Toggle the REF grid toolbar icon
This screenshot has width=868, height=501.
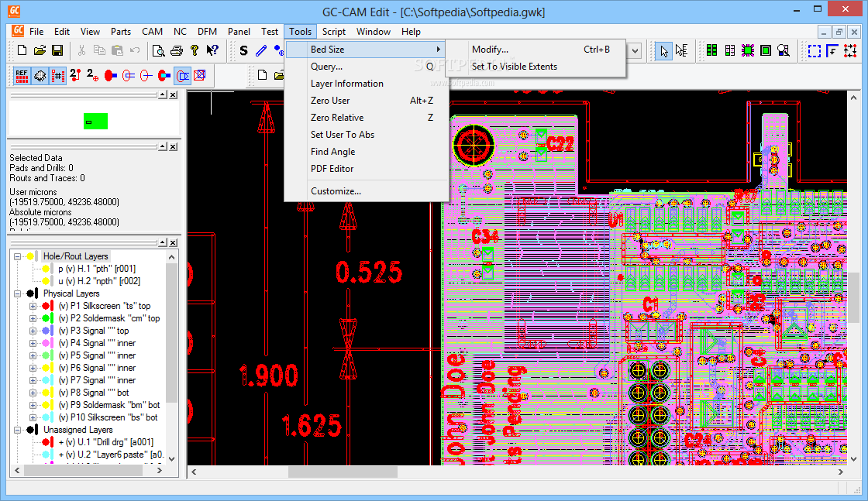coord(22,76)
